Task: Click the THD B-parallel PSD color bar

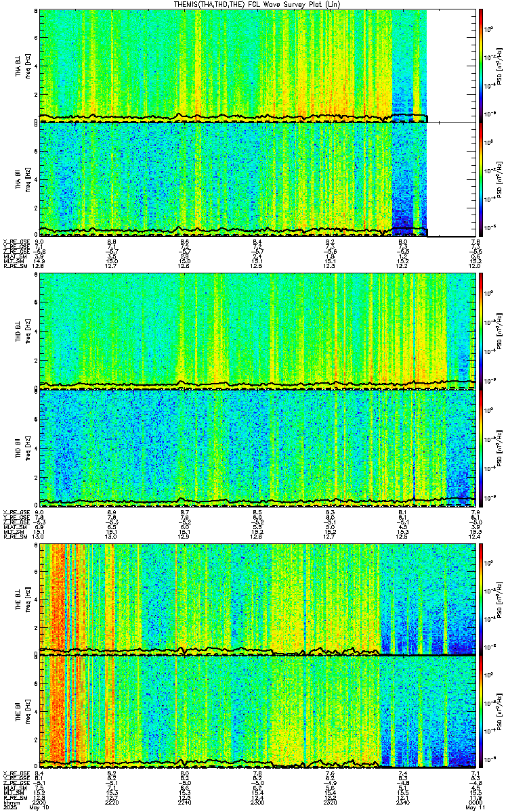Action: 481,447
